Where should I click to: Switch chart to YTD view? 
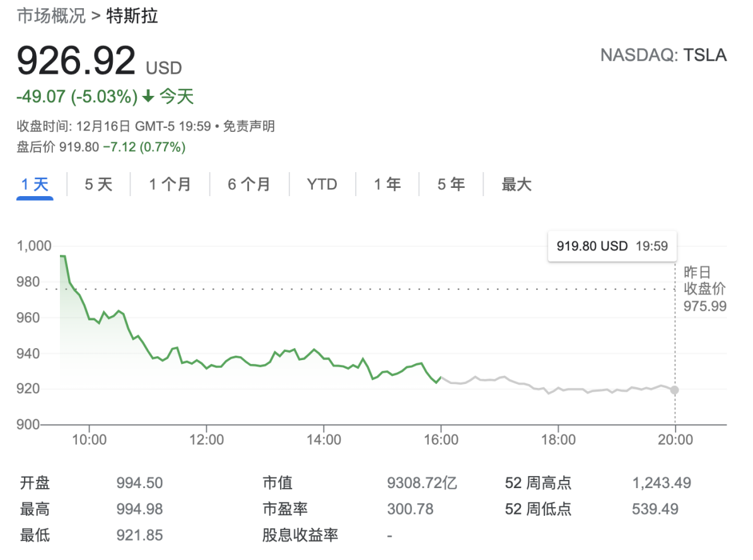coord(322,185)
